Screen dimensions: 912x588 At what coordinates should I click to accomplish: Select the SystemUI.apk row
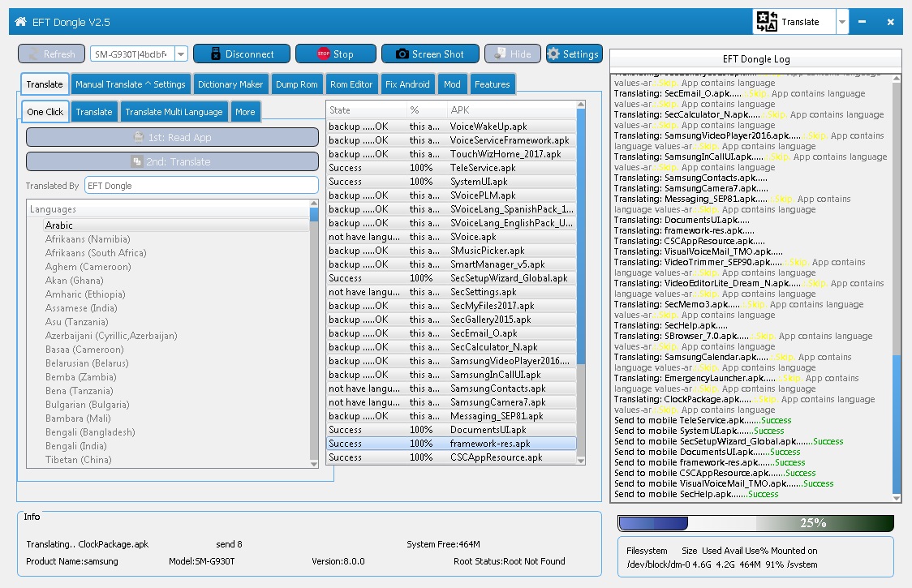[x=451, y=182]
